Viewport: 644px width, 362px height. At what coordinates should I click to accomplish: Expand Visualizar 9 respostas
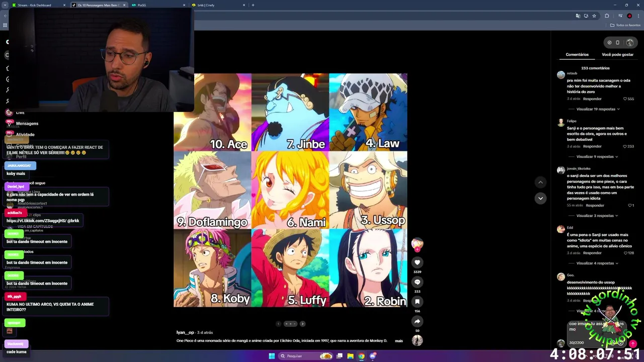point(597,156)
